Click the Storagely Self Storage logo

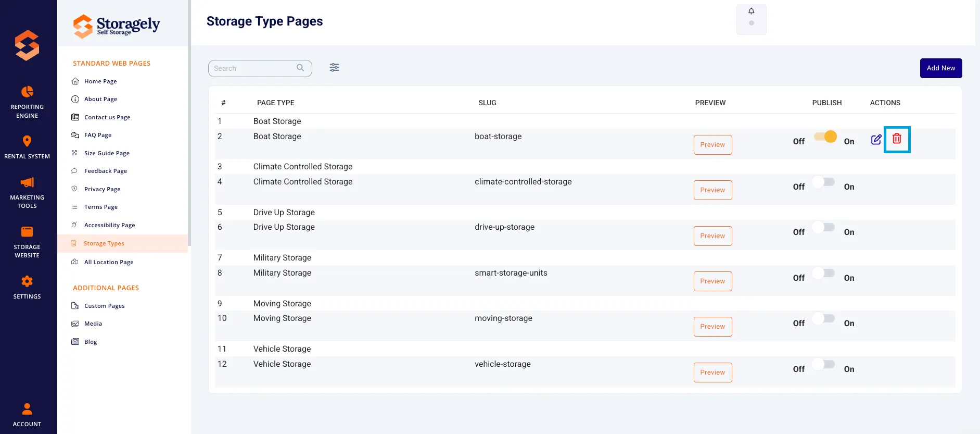point(117,26)
